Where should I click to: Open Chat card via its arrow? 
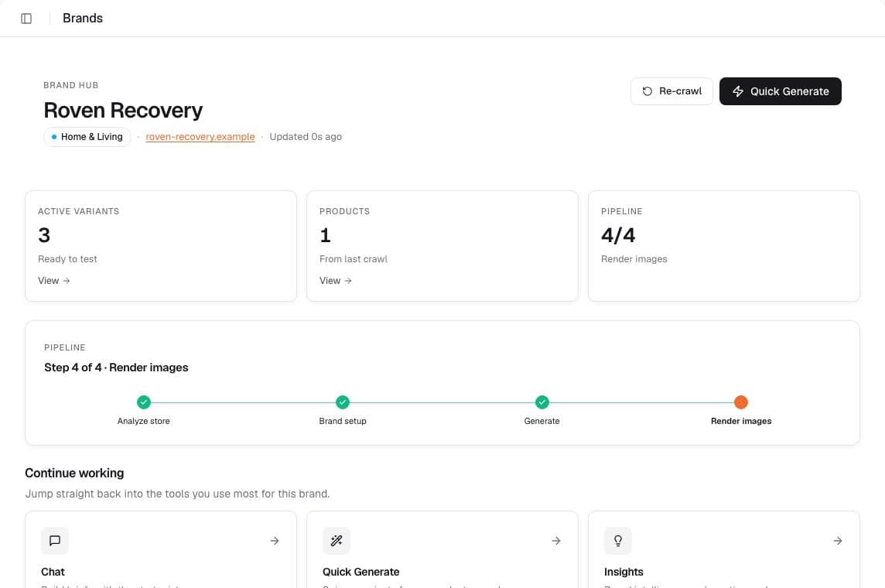(275, 541)
